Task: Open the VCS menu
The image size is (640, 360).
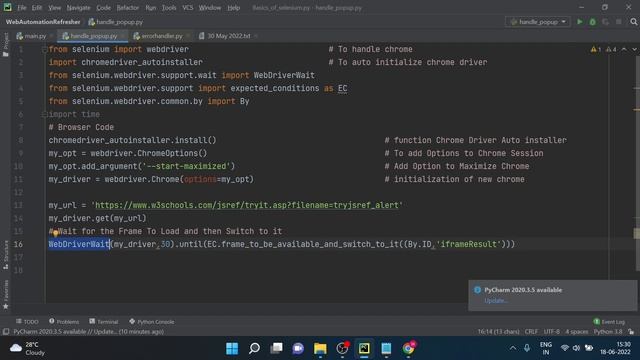Action: point(187,8)
